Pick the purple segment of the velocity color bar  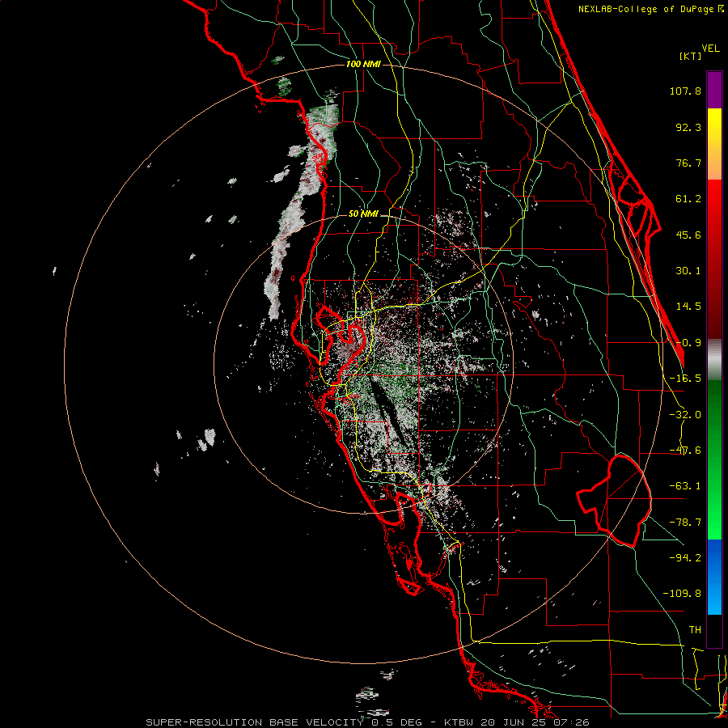[x=714, y=90]
